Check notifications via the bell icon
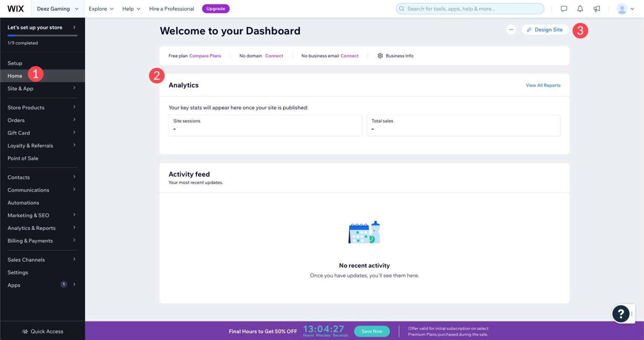The width and height of the screenshot is (644, 340). [580, 8]
